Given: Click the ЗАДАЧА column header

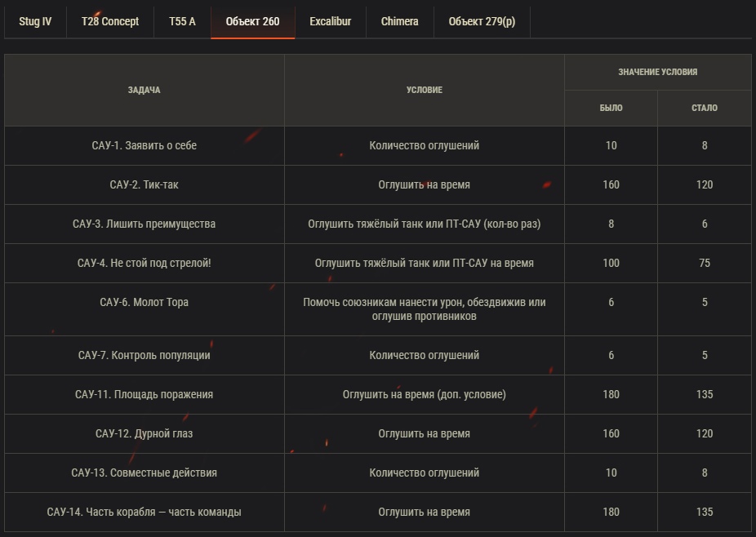Looking at the screenshot, I should click(x=145, y=91).
